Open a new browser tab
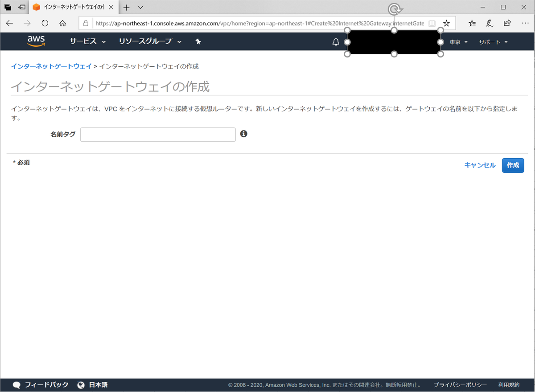This screenshot has height=392, width=535. click(x=126, y=7)
